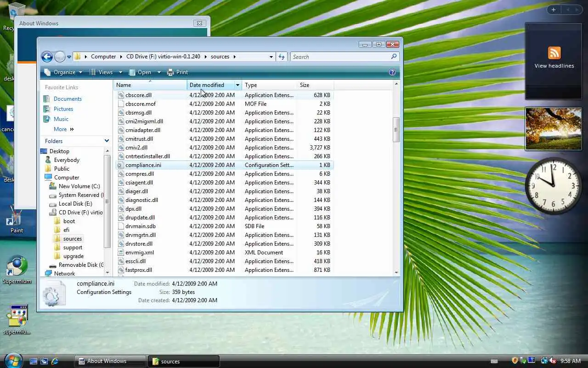
Task: Click file list scroll up arrow
Action: [396, 84]
